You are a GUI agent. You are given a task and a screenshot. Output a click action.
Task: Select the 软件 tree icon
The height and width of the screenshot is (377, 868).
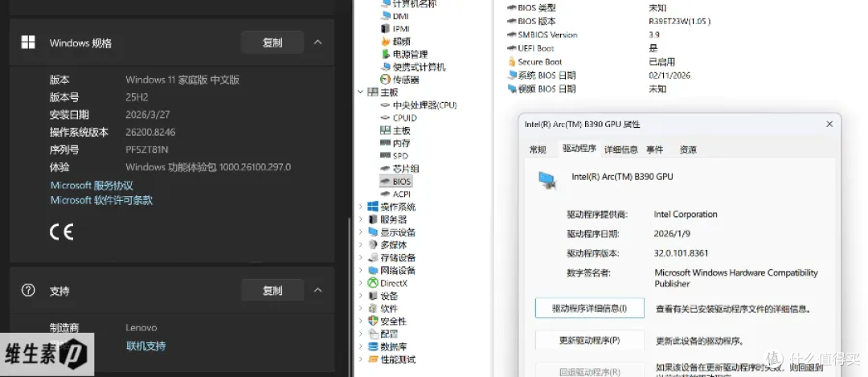pyautogui.click(x=373, y=309)
